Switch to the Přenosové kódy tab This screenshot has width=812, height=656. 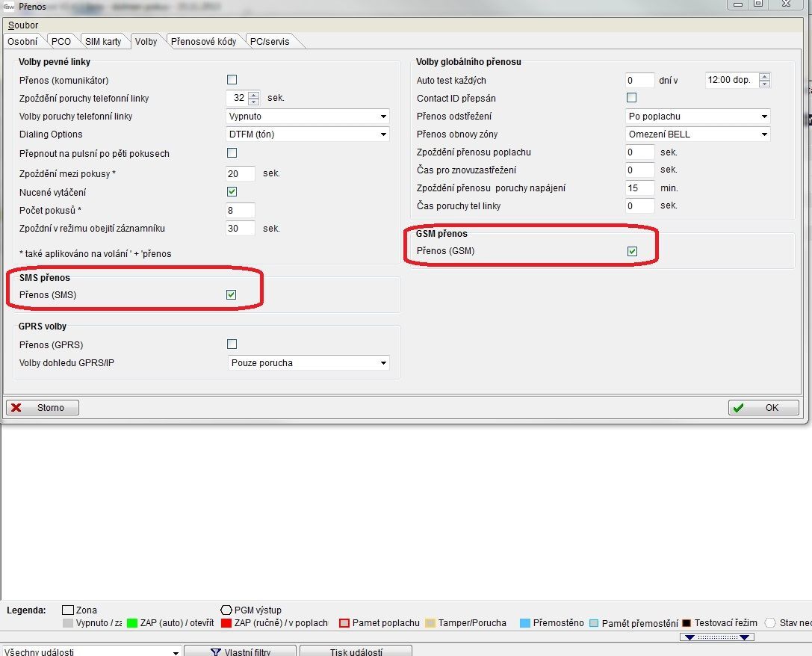(203, 42)
